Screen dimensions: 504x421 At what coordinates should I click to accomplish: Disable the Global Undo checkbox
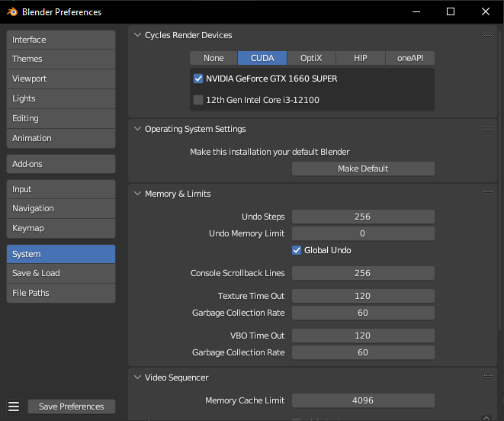pos(297,250)
